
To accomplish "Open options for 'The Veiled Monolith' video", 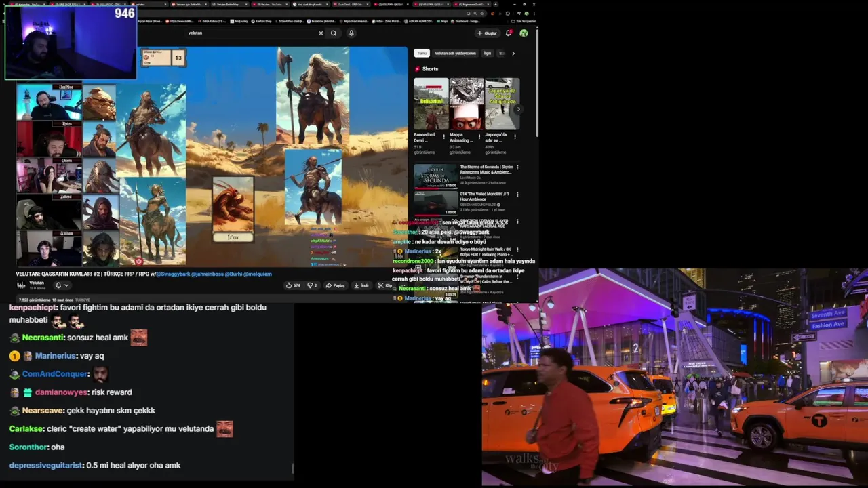I will tap(517, 195).
